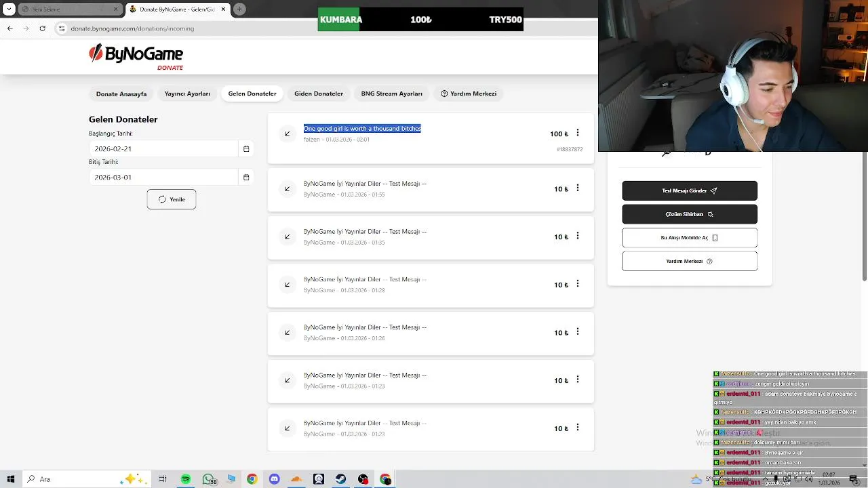This screenshot has width=868, height=488.
Task: View site information icon in the address bar
Action: click(62, 28)
